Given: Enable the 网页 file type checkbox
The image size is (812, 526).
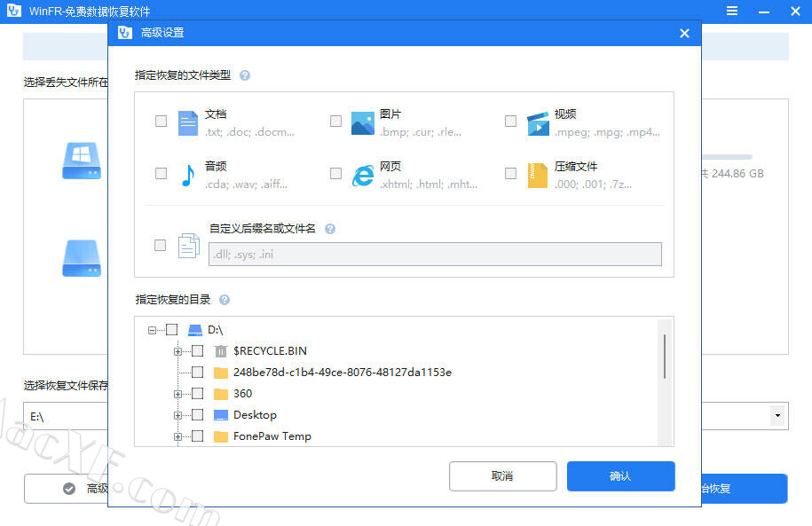Looking at the screenshot, I should pos(335,174).
